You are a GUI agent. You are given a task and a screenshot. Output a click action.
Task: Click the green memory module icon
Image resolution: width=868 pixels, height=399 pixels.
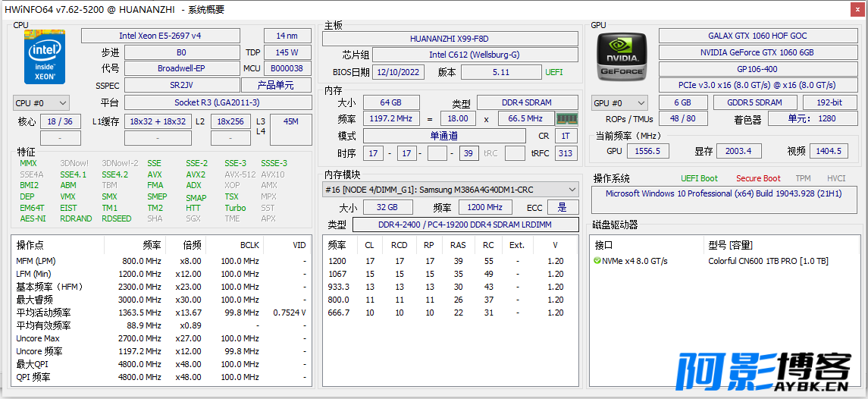[566, 118]
